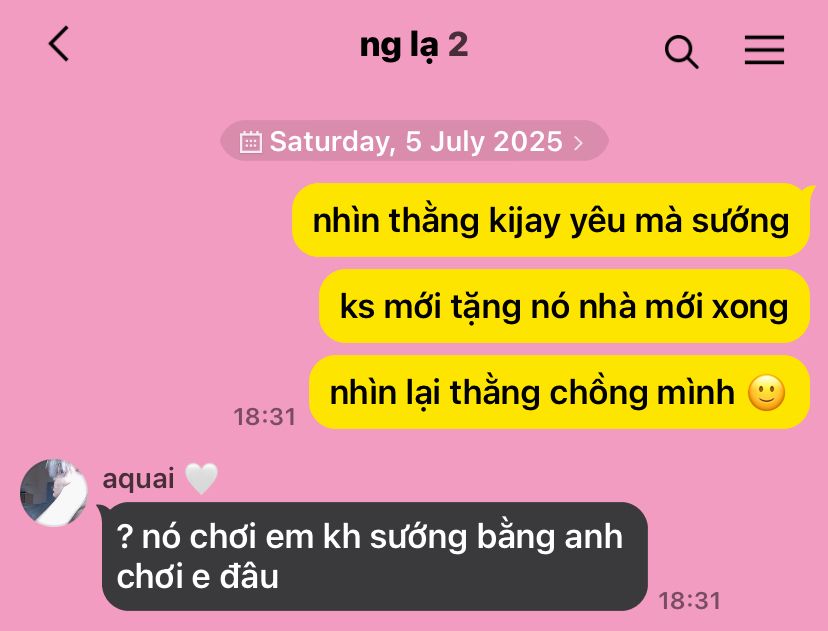This screenshot has height=631, width=828.
Task: Open the hamburger menu icon
Action: click(x=764, y=50)
